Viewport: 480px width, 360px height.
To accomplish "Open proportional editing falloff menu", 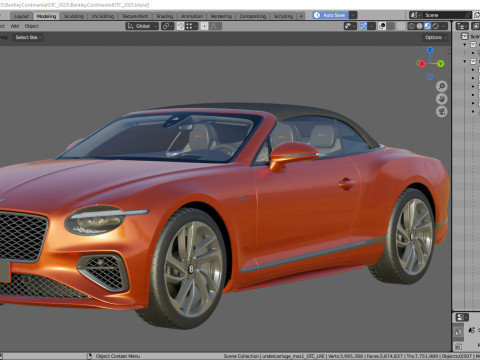I will 215,26.
